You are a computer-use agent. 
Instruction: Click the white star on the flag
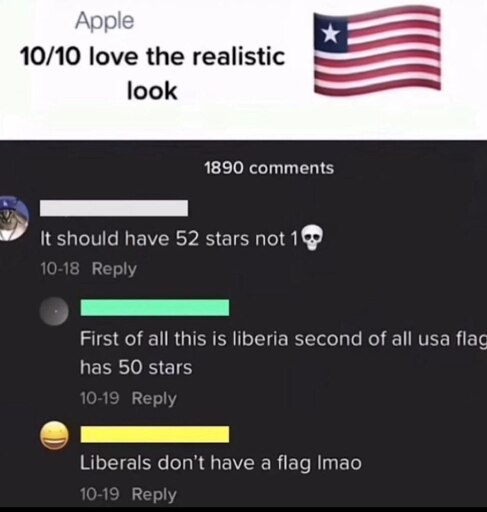pyautogui.click(x=330, y=34)
